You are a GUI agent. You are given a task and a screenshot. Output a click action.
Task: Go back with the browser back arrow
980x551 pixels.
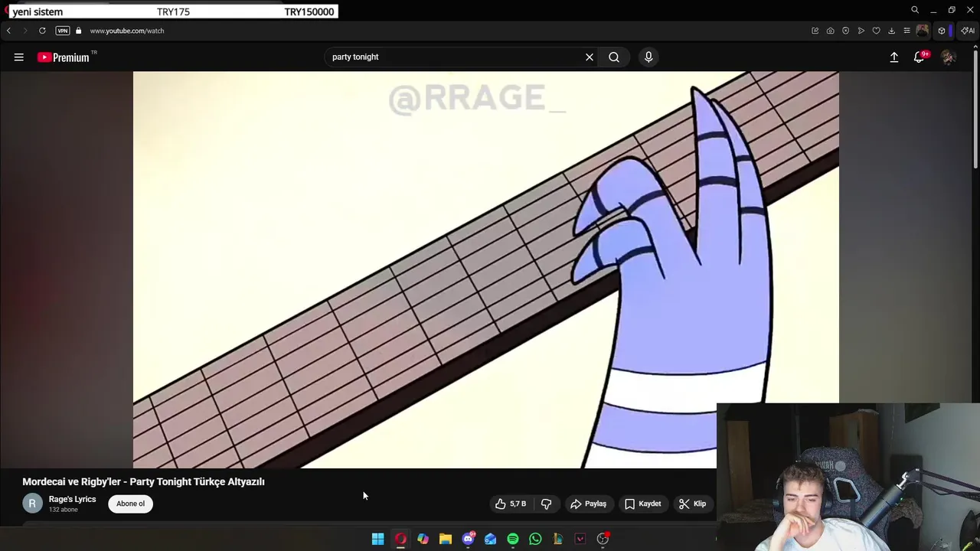(8, 31)
